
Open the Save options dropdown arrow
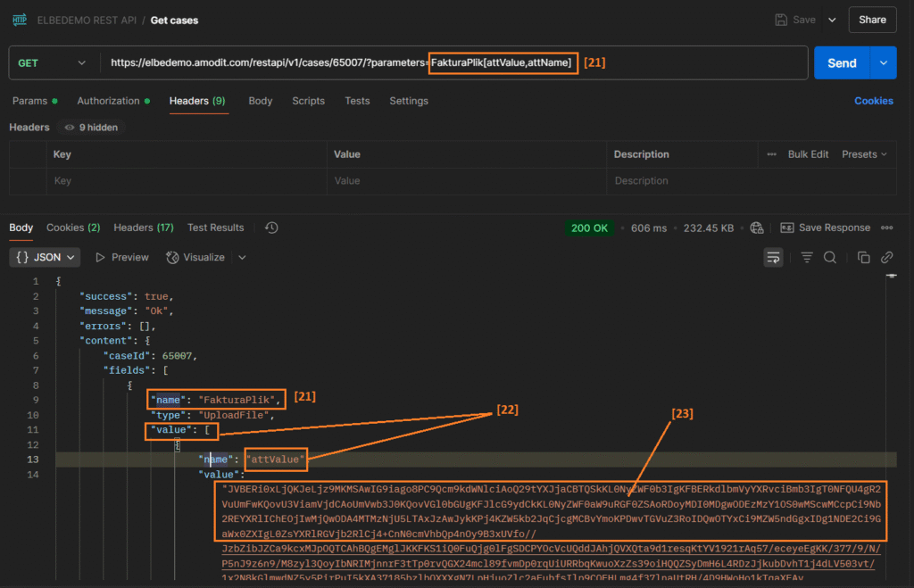(833, 20)
